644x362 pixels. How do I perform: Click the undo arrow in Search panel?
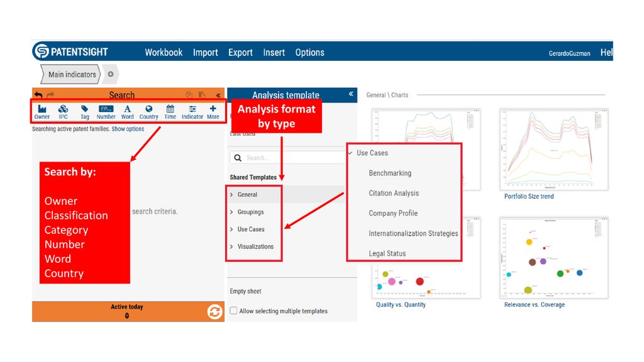[x=38, y=95]
